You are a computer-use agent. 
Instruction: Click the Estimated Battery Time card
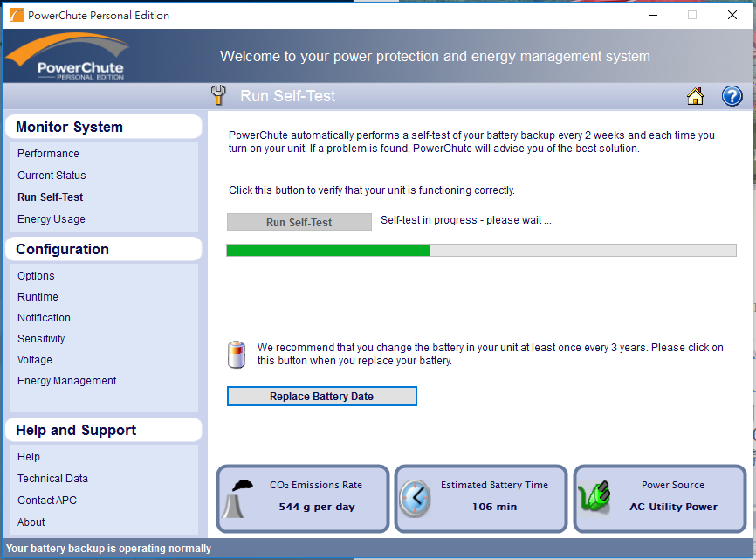coord(481,499)
